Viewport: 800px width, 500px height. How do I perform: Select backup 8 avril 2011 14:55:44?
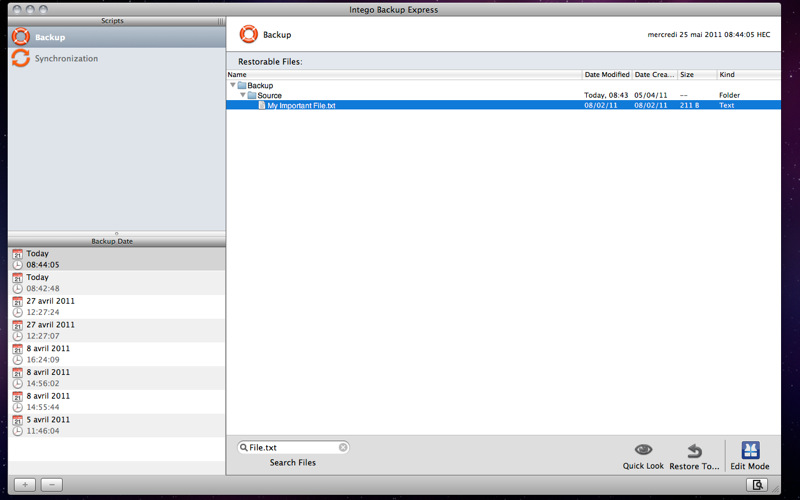(116, 402)
